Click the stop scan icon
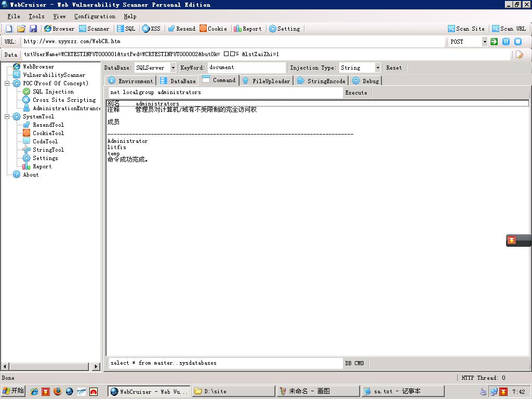Image resolution: width=532 pixels, height=399 pixels. [x=518, y=42]
